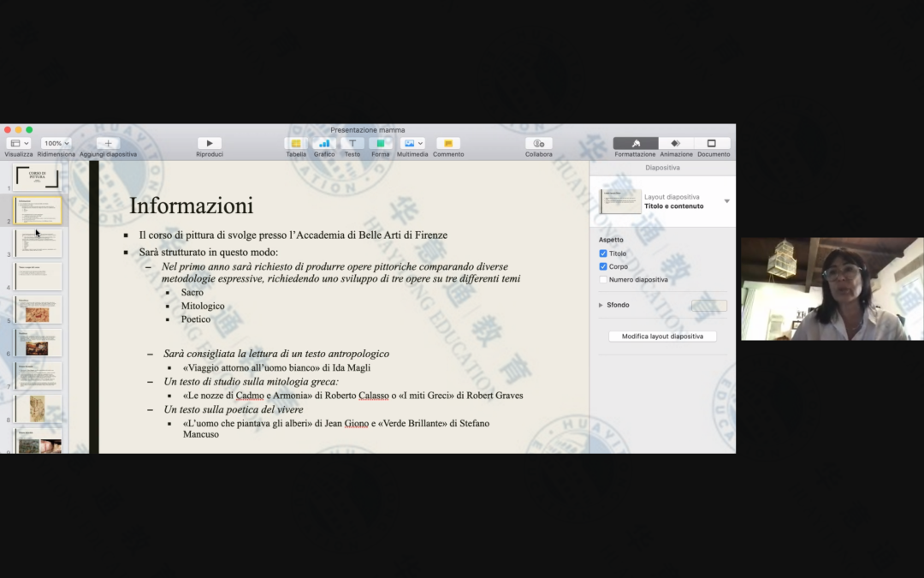Add a comment via Commento icon
Image resolution: width=924 pixels, height=578 pixels.
[448, 143]
